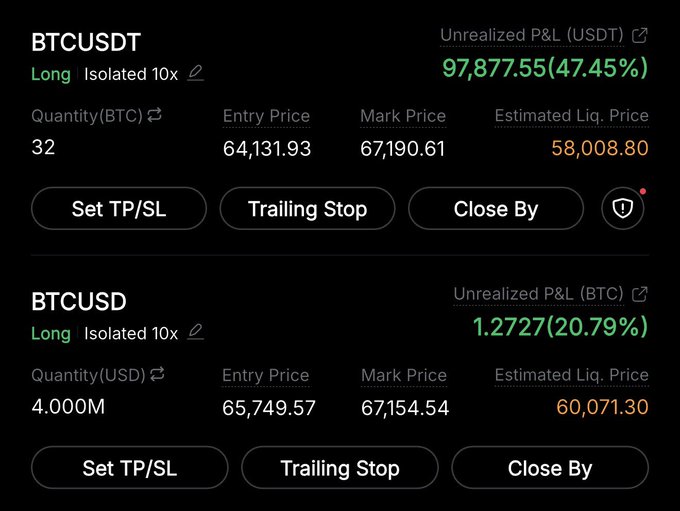
Task: Open Trailing Stop for BTCUSDT position
Action: pyautogui.click(x=307, y=208)
